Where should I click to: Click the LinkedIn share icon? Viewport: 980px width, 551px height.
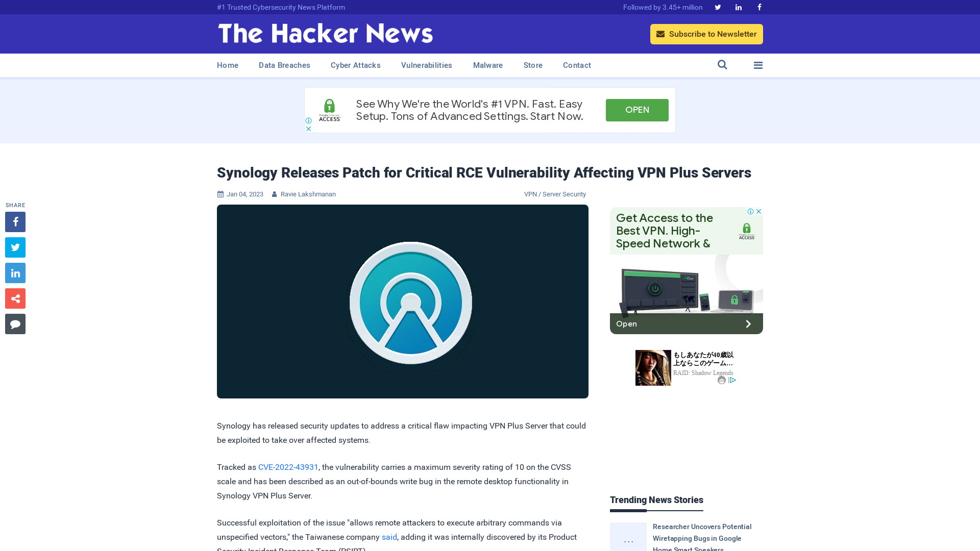tap(15, 272)
